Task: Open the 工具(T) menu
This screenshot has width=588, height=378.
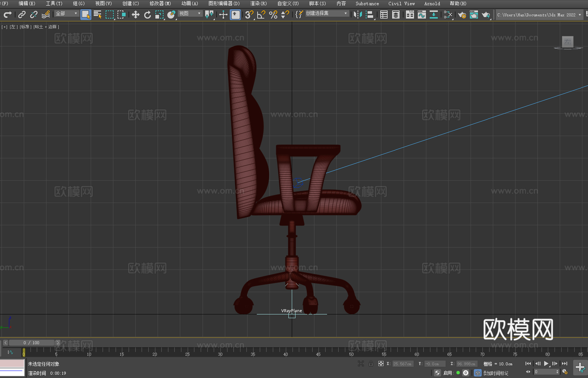Action: click(x=54, y=3)
